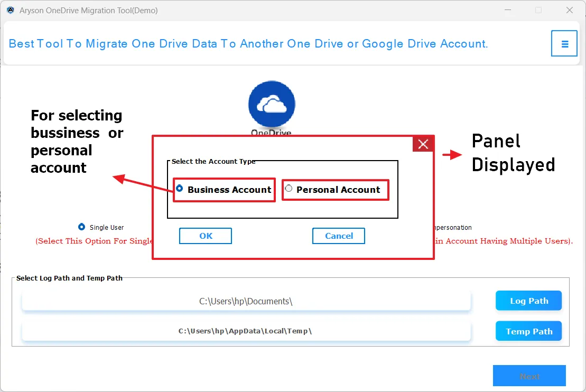Image resolution: width=586 pixels, height=392 pixels.
Task: Click the Select Log Path and Temp Path label
Action: (69, 278)
